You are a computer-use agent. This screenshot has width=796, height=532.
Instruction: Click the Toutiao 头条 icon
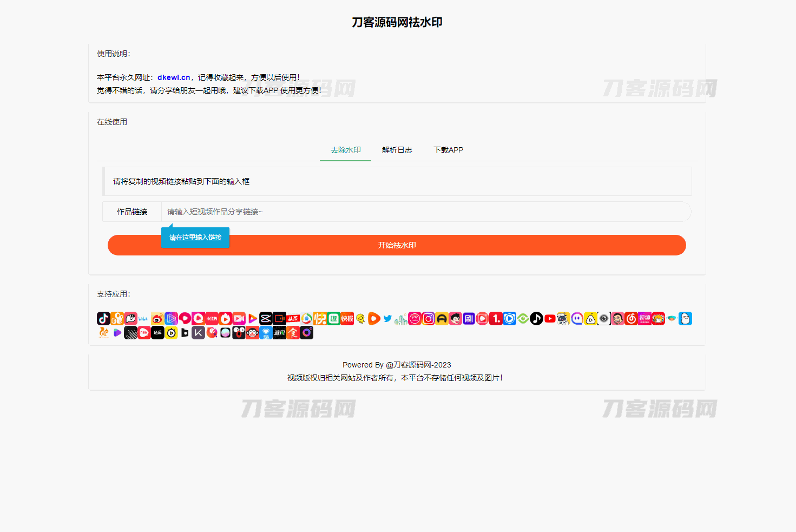pyautogui.click(x=293, y=319)
